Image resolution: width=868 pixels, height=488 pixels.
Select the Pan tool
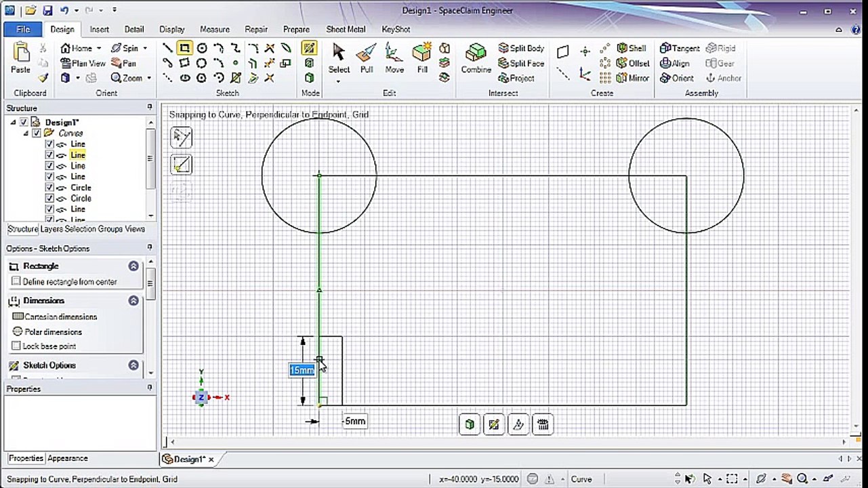[x=124, y=63]
